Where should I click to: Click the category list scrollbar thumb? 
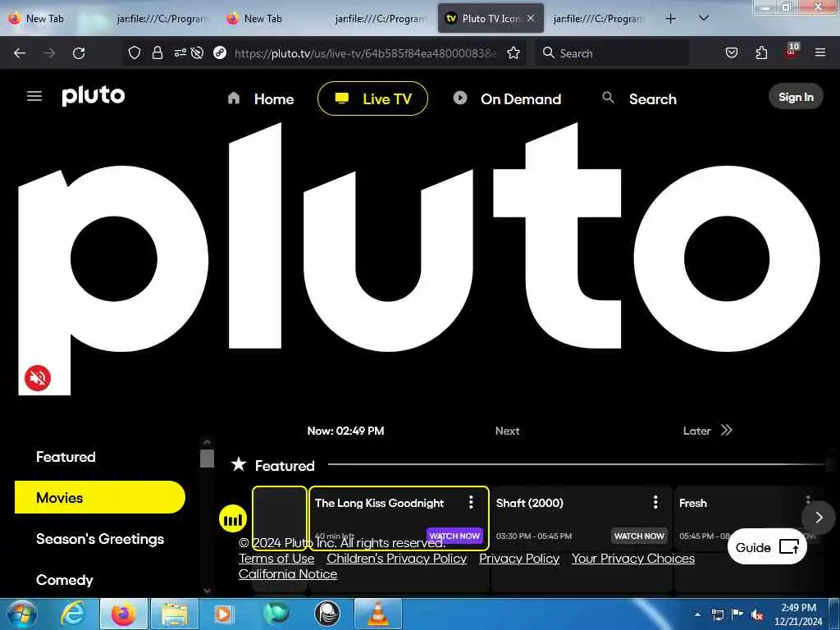(207, 459)
